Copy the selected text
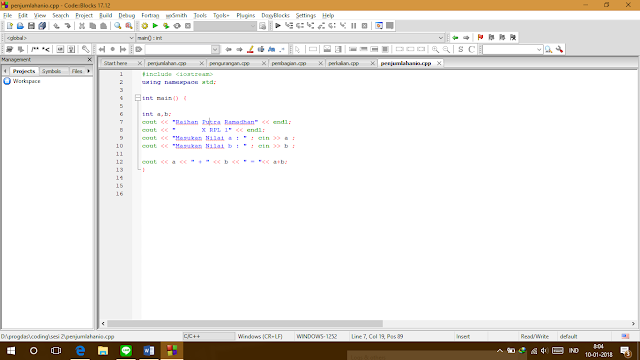This screenshot has height=360, width=640. point(93,26)
